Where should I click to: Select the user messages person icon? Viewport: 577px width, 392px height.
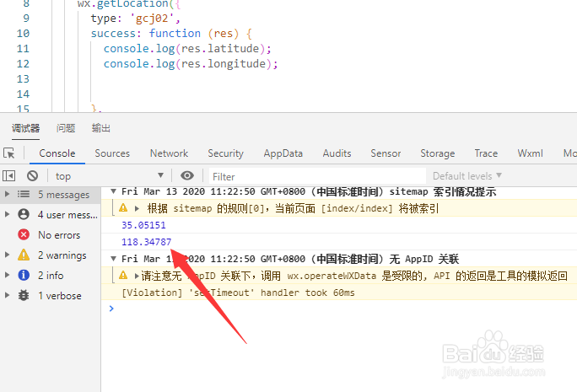click(24, 214)
